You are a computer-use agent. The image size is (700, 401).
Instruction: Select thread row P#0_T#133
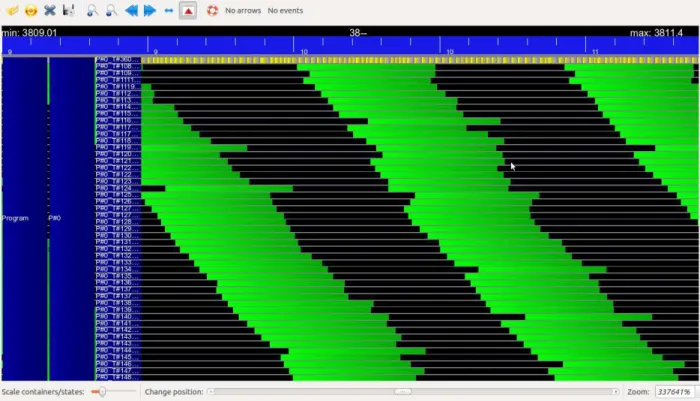tap(117, 263)
